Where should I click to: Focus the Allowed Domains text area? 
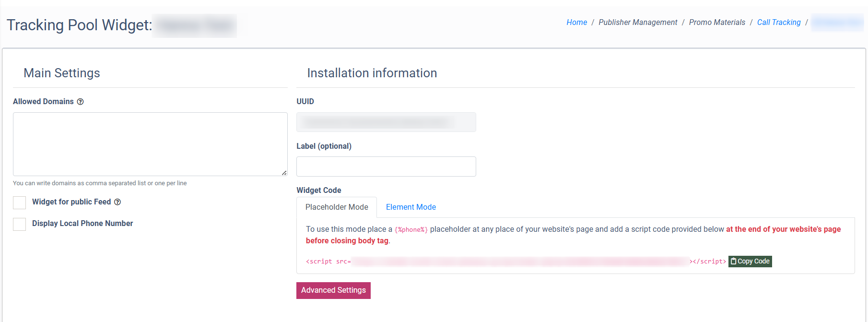click(x=150, y=144)
